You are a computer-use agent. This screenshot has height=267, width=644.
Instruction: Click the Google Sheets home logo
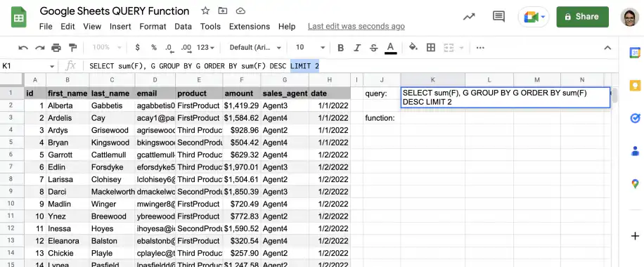[19, 18]
